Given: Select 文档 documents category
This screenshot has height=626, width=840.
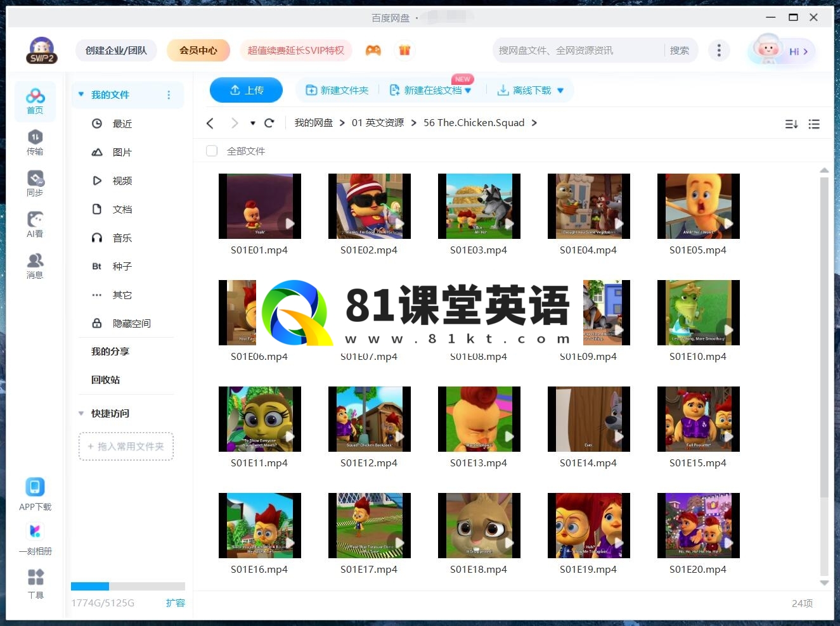Looking at the screenshot, I should 122,209.
